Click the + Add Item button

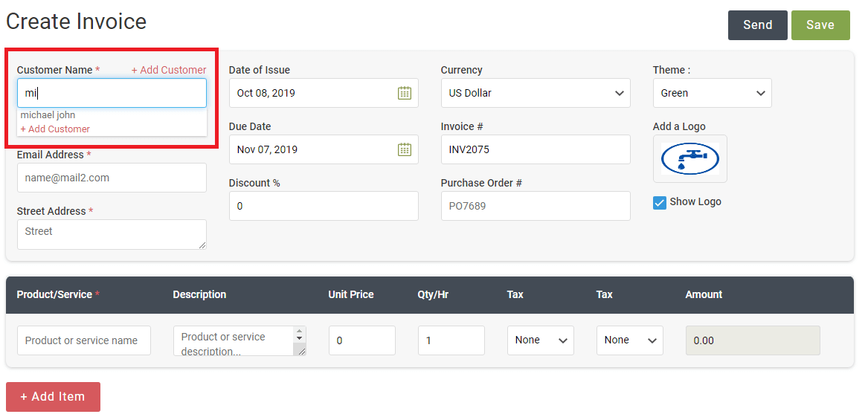[x=53, y=396]
